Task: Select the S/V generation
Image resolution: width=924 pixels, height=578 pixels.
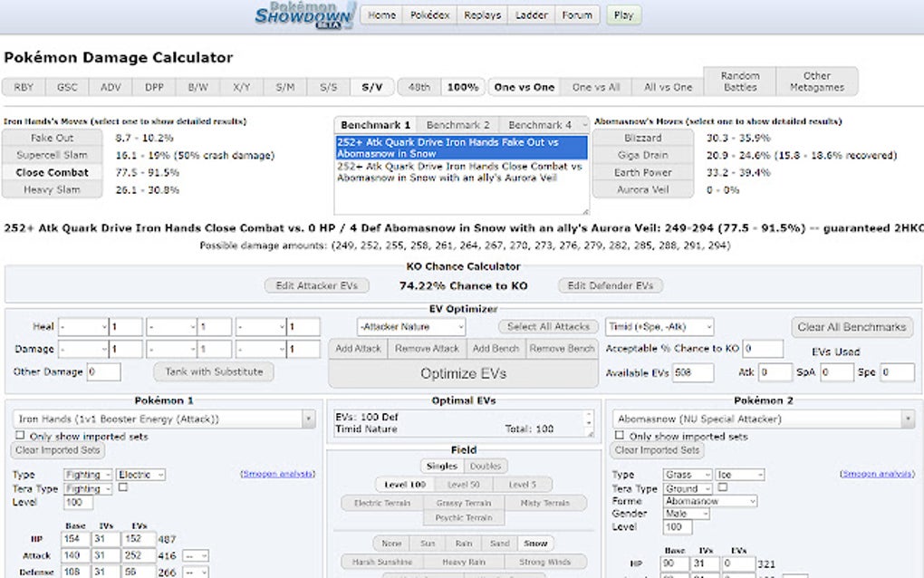Action: 371,87
